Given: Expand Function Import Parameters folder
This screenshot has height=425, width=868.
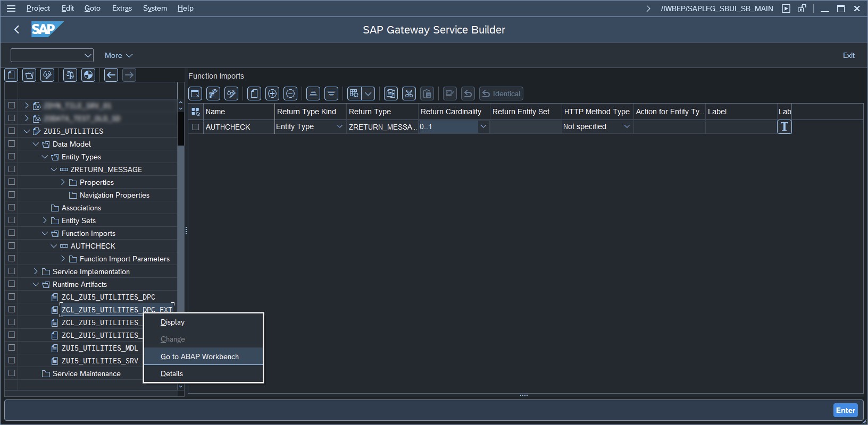Looking at the screenshot, I should (x=63, y=259).
